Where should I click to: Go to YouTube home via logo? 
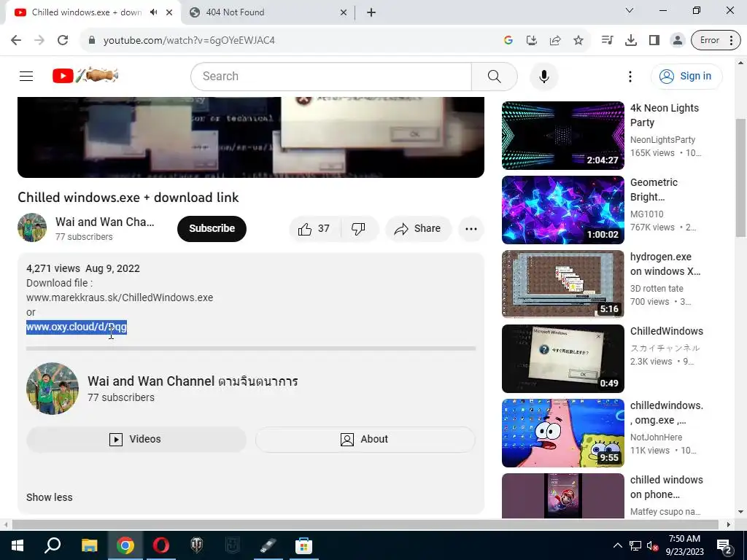pyautogui.click(x=85, y=76)
